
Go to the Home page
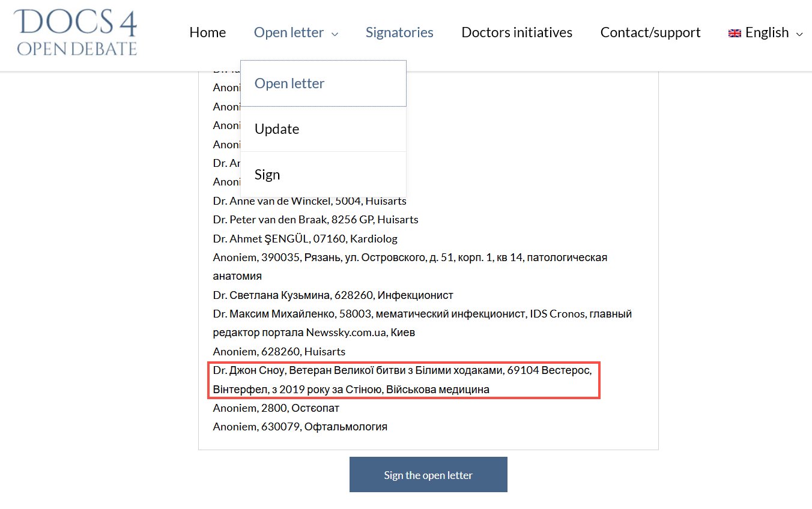[207, 32]
